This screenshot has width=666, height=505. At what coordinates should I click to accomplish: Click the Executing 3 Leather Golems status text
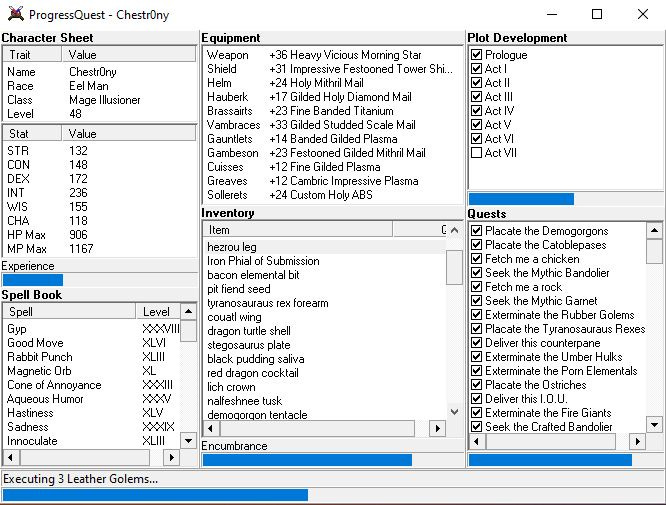pyautogui.click(x=81, y=479)
